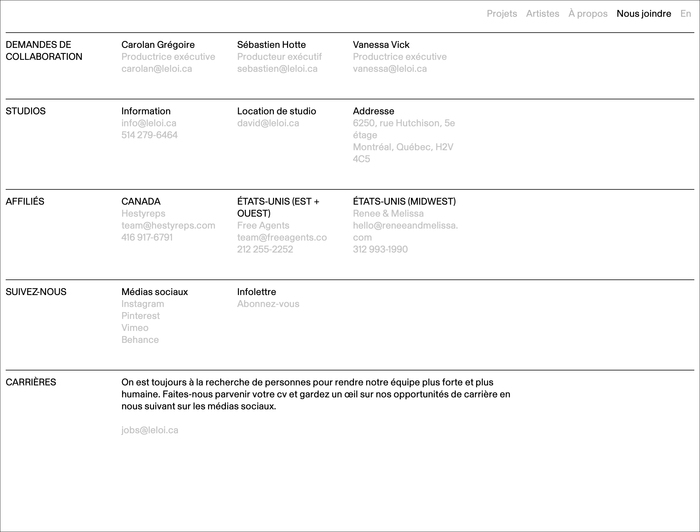This screenshot has width=700, height=532.
Task: Open the Free Agents affiliate link
Action: tap(263, 225)
